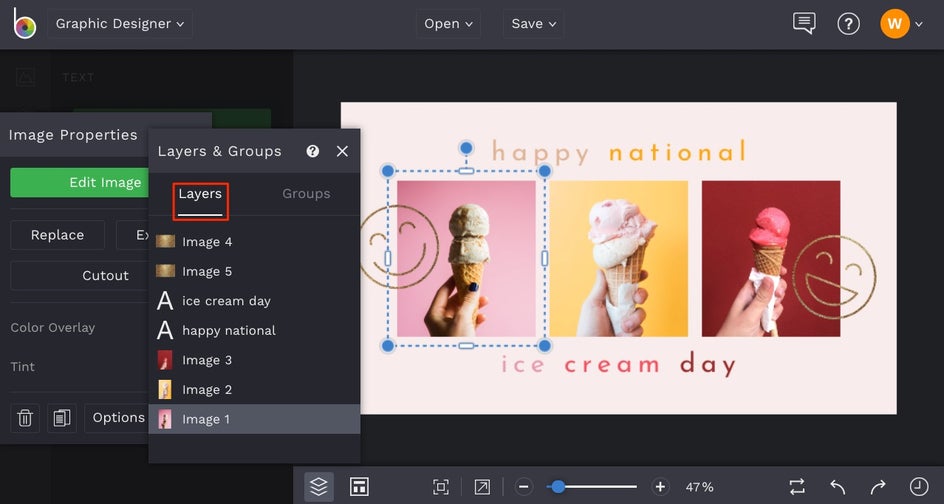Click the Undo arrow
Viewport: 944px width, 504px height.
point(837,487)
